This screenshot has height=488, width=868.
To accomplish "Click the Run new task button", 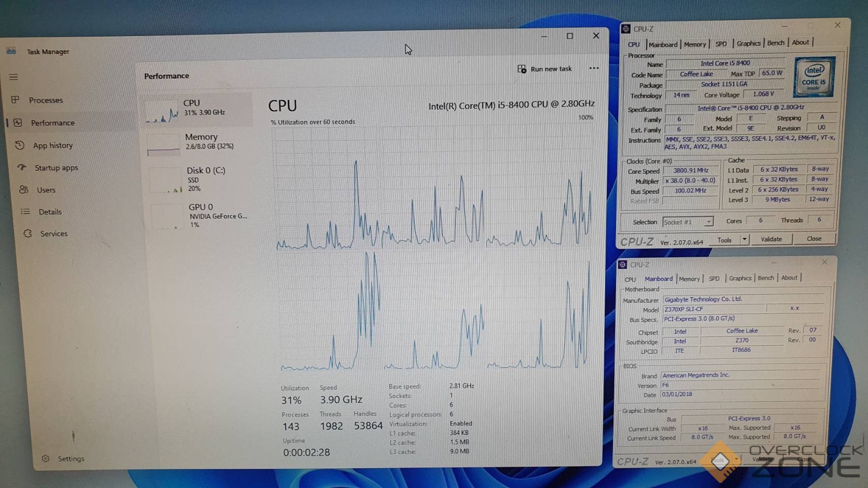I will click(544, 69).
